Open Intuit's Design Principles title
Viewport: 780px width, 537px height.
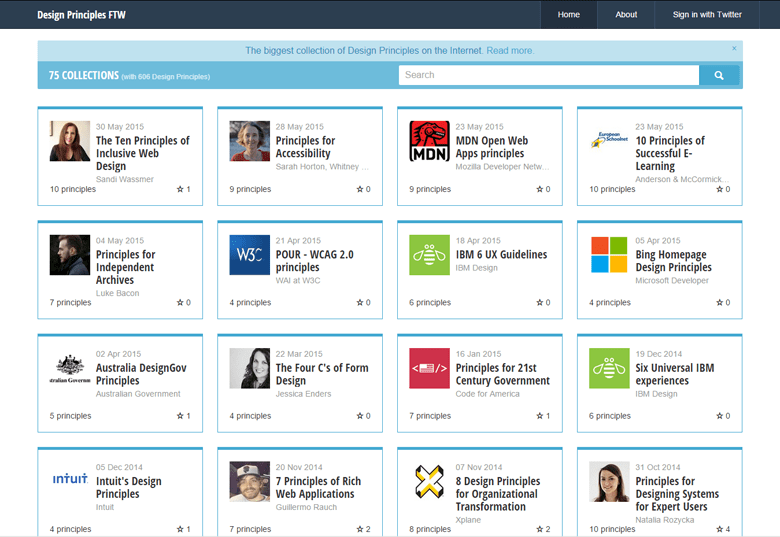[x=129, y=487]
